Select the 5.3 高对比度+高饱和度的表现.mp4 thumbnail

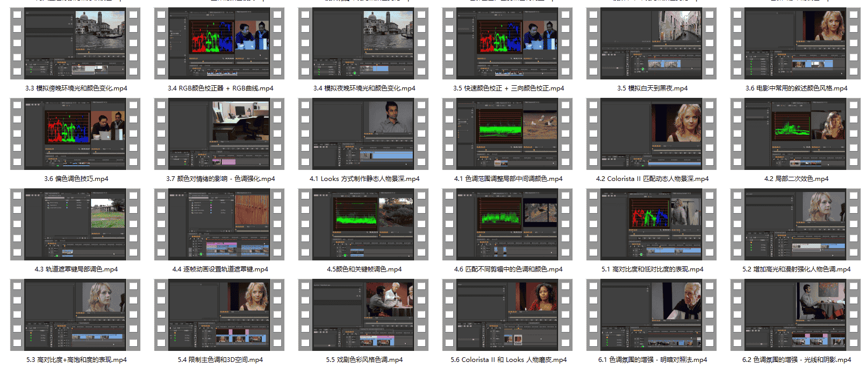pos(75,315)
